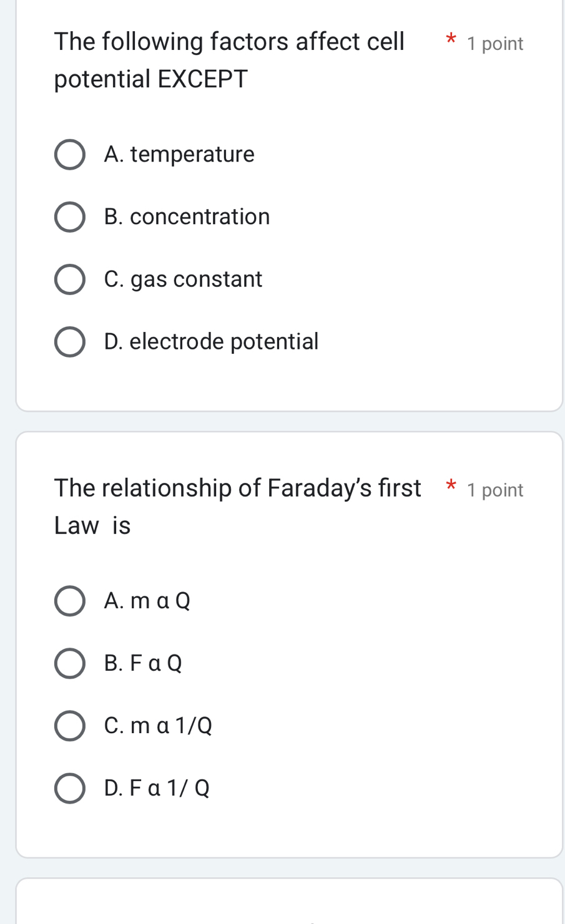Viewport: 565px width, 924px height.
Task: Click the electrode potential answer text
Action: 211,341
